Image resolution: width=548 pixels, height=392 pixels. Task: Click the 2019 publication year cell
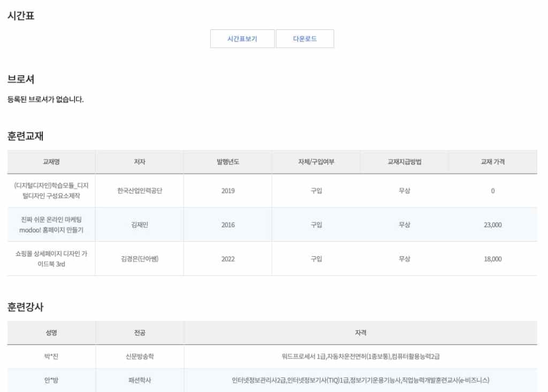228,191
